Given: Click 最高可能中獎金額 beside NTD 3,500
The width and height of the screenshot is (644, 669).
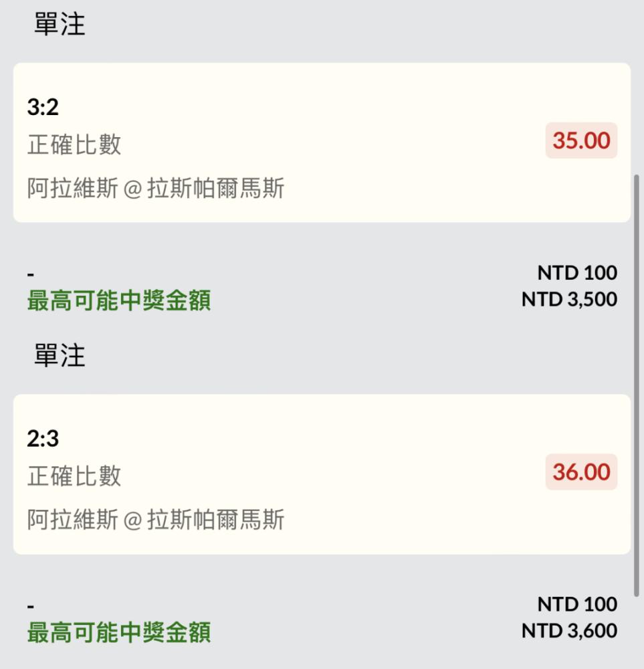Looking at the screenshot, I should (x=119, y=300).
